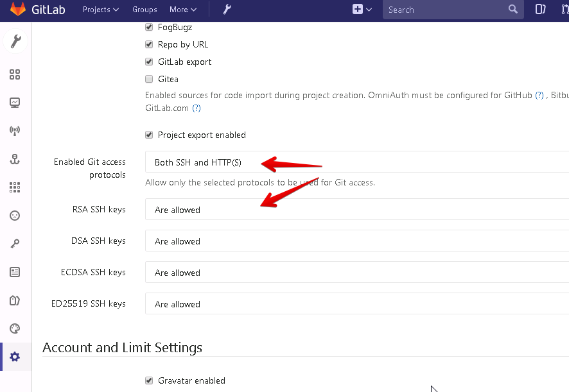
Task: Click the Account and Limit Settings heading
Action: [122, 347]
